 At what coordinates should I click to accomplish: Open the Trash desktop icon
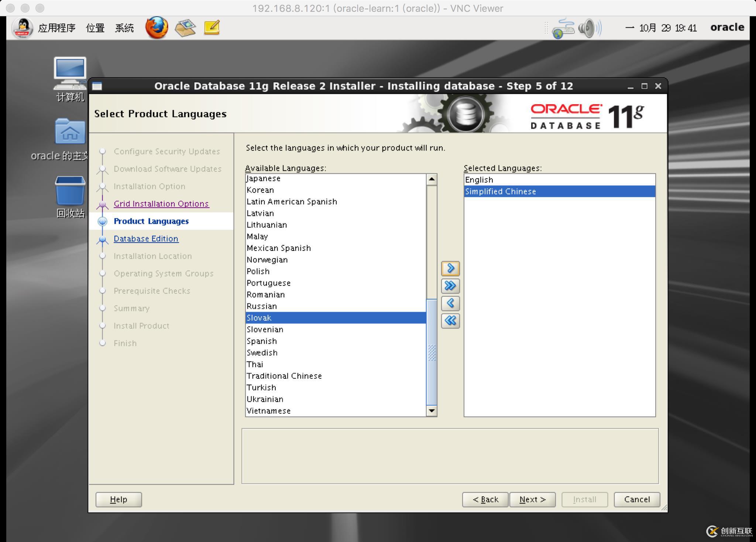pos(70,197)
